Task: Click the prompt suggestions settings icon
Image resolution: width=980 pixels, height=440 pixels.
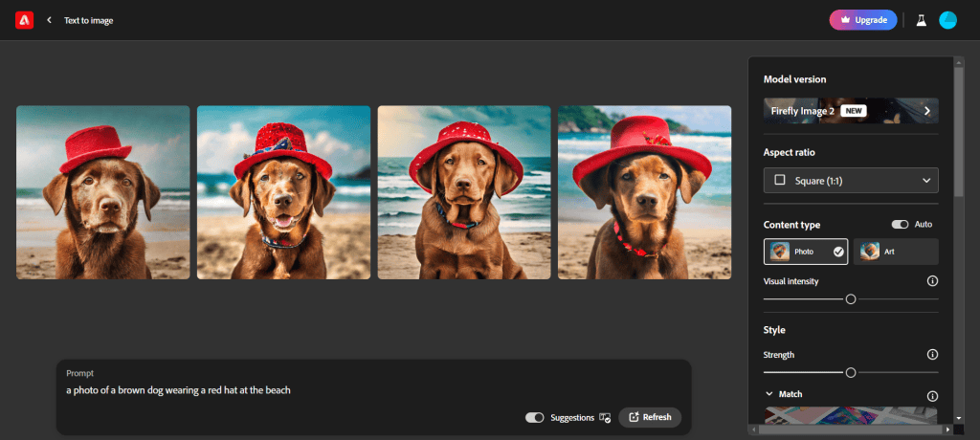Action: click(x=605, y=417)
